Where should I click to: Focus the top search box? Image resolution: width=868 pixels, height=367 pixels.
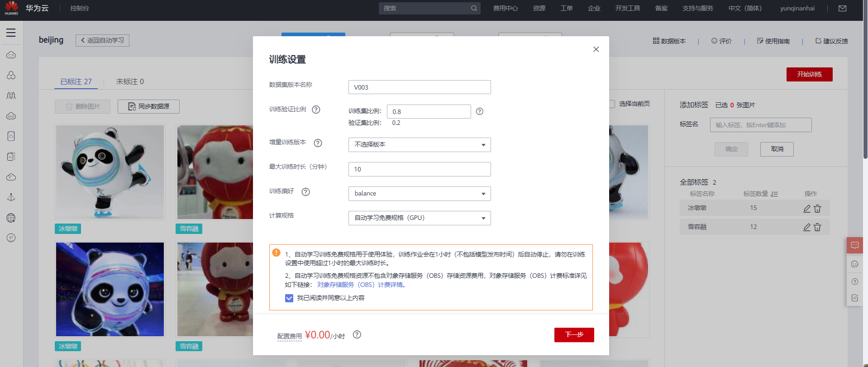tap(429, 8)
